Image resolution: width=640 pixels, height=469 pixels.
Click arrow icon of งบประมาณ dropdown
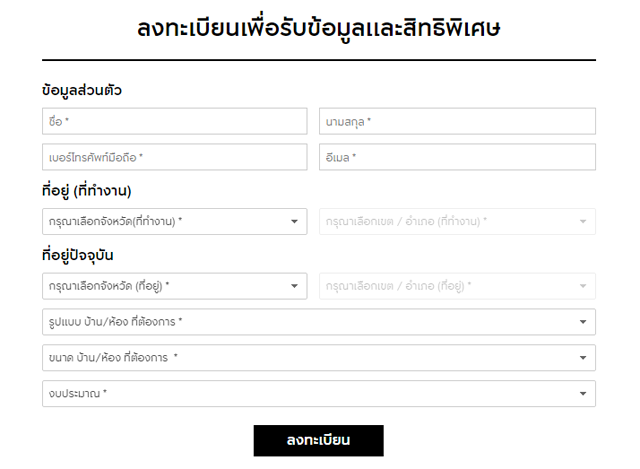(583, 394)
